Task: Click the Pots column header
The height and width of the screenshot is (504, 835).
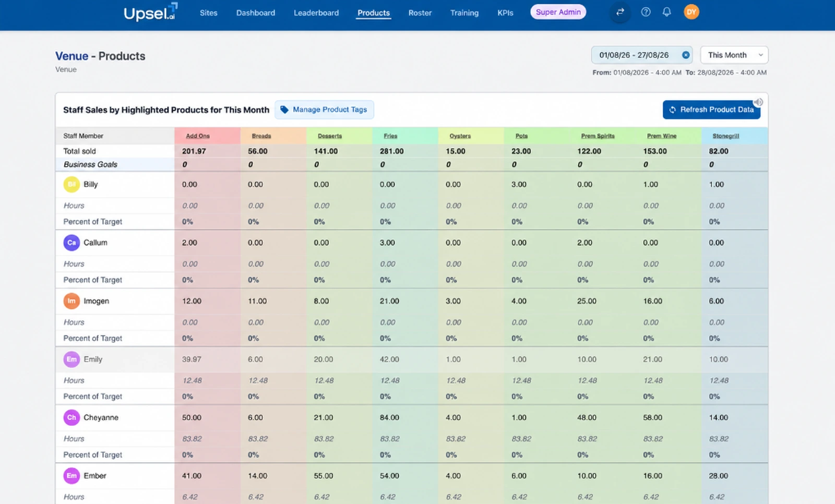Action: point(521,136)
